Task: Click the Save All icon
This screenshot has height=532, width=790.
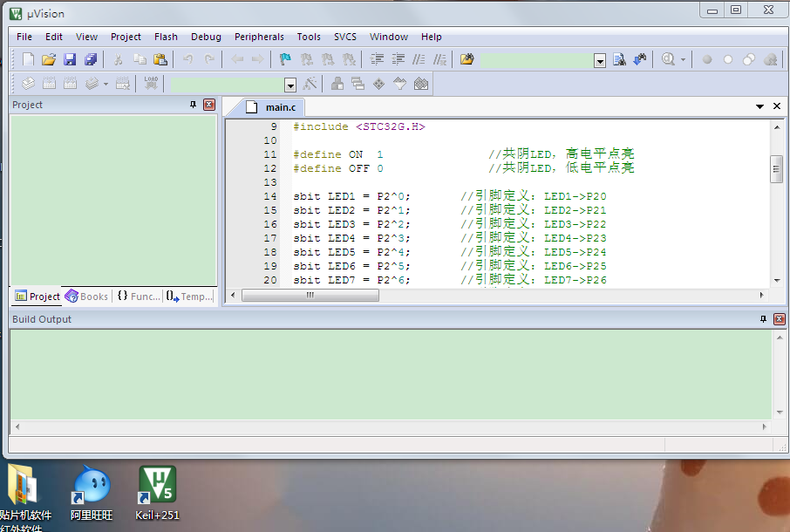Action: (x=91, y=59)
